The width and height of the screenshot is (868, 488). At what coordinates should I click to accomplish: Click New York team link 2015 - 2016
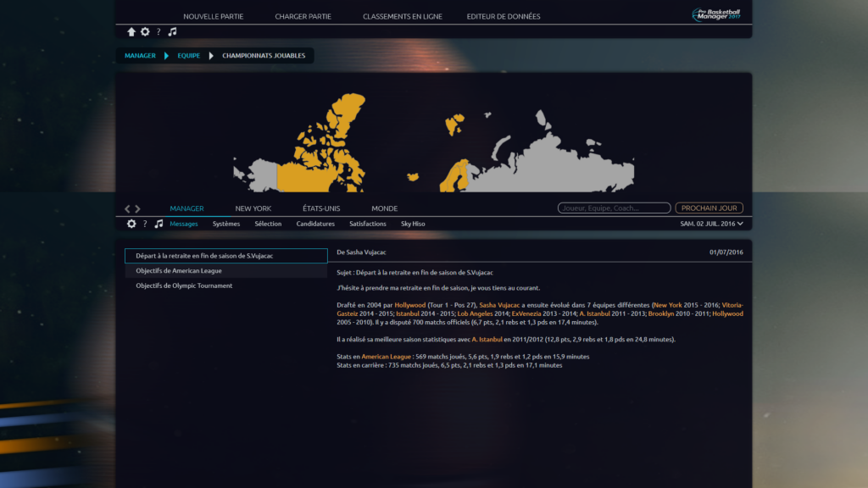pyautogui.click(x=668, y=305)
